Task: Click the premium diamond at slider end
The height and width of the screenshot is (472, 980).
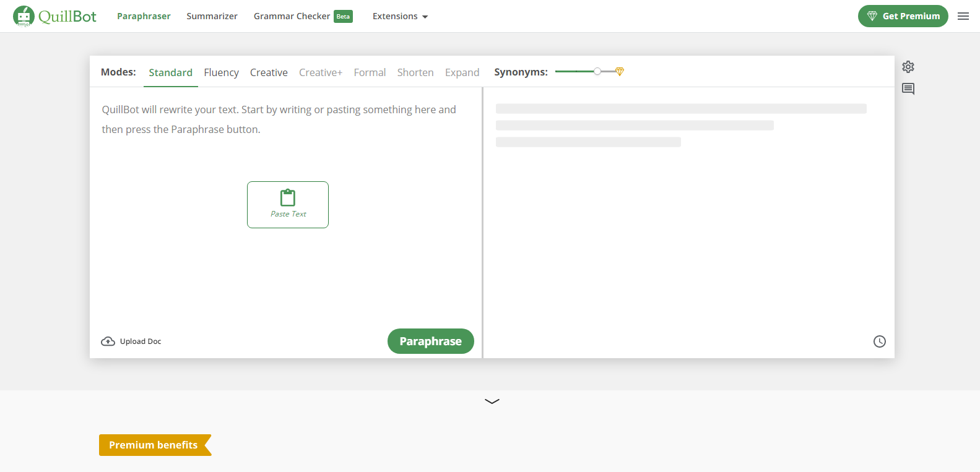Action: pos(620,72)
